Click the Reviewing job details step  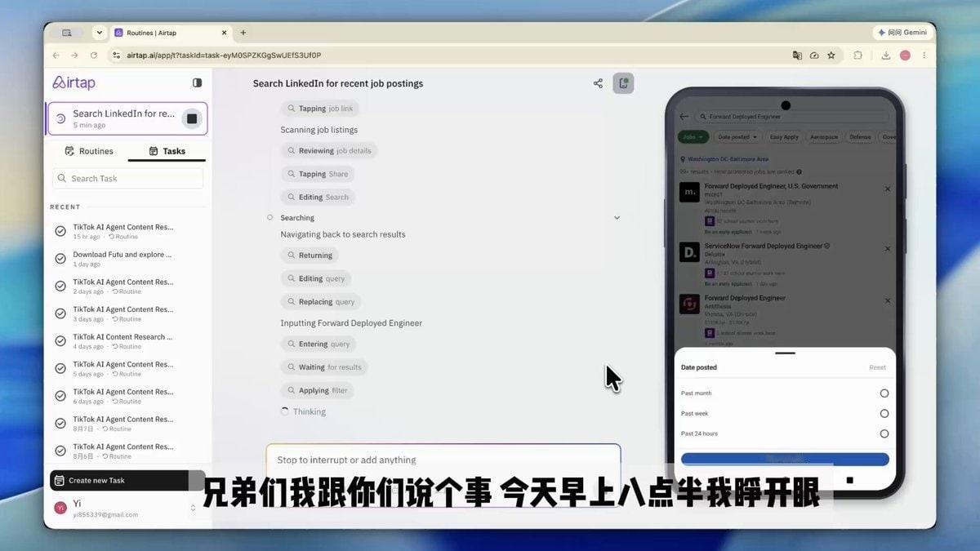click(x=329, y=151)
